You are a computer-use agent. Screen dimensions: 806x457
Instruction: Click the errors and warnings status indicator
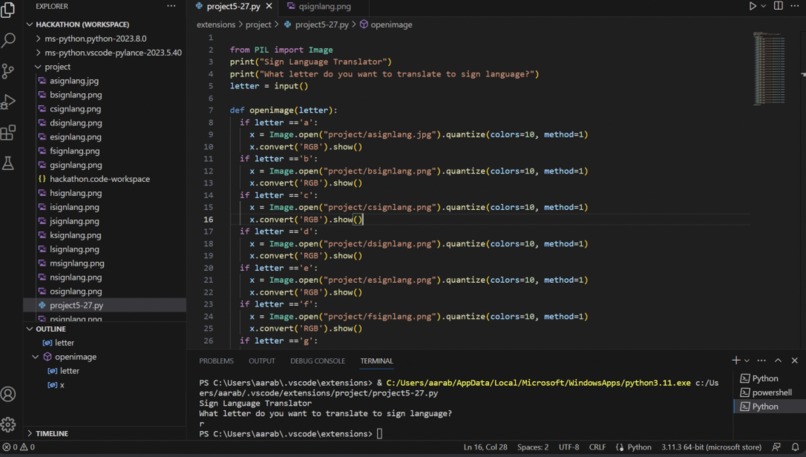click(x=19, y=447)
